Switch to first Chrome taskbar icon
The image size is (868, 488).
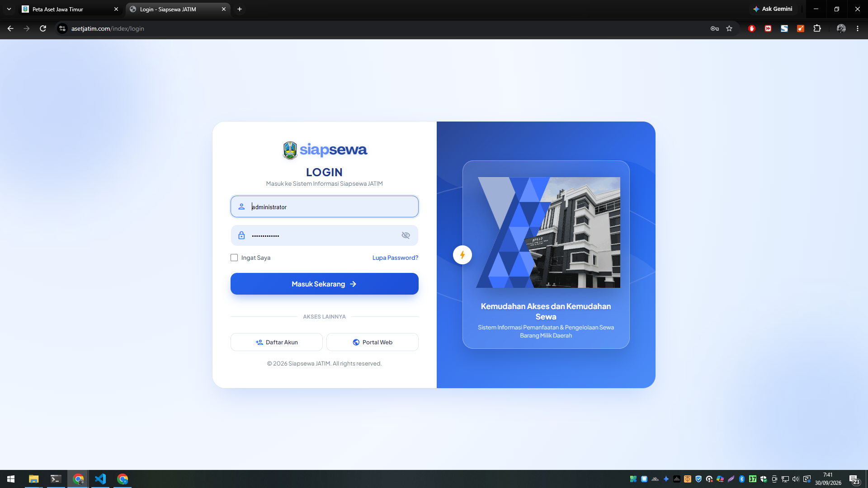(x=78, y=479)
